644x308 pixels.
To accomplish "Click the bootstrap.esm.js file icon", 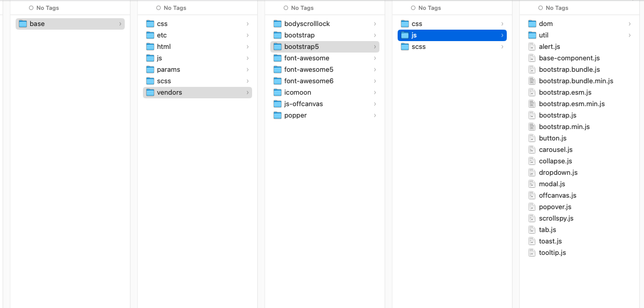I will (x=532, y=93).
